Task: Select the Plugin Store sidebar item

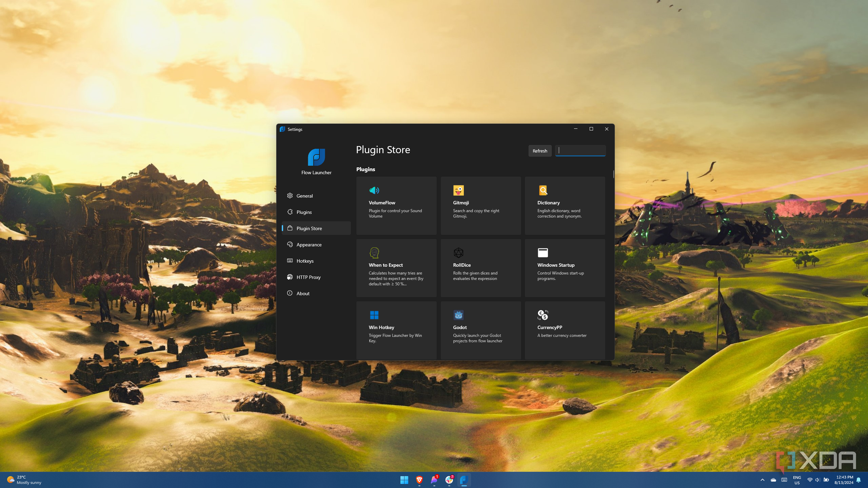Action: [x=316, y=228]
